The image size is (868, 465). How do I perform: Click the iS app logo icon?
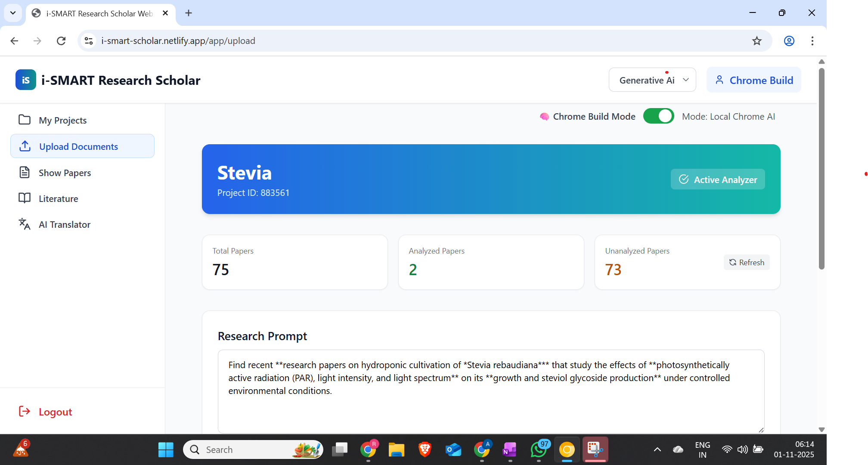coord(26,80)
